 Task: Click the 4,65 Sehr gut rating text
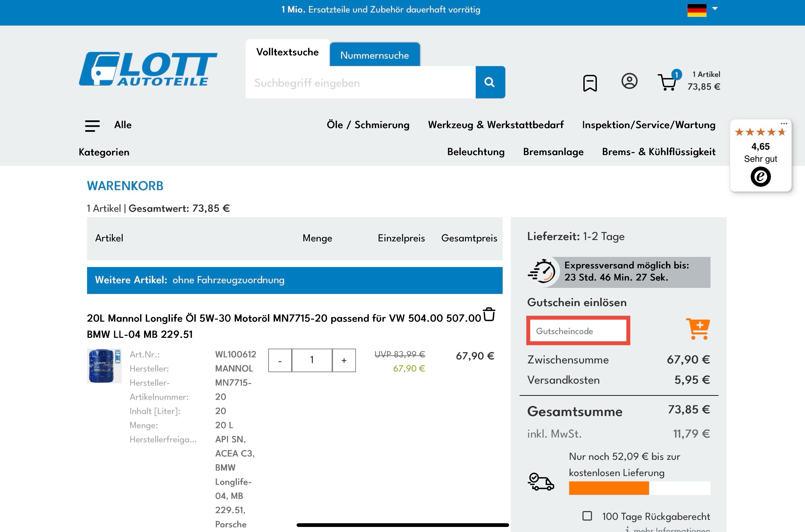pos(760,153)
